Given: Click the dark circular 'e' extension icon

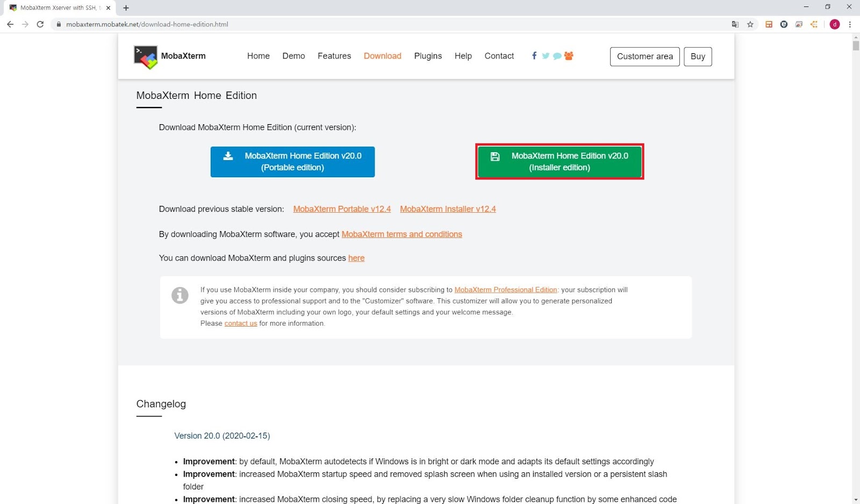Looking at the screenshot, I should (x=784, y=24).
